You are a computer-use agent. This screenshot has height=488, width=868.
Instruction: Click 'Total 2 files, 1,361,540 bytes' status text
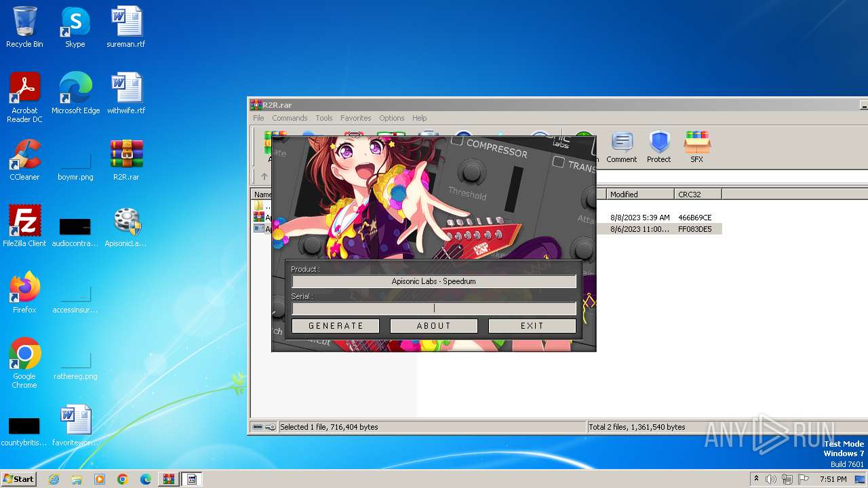point(637,427)
